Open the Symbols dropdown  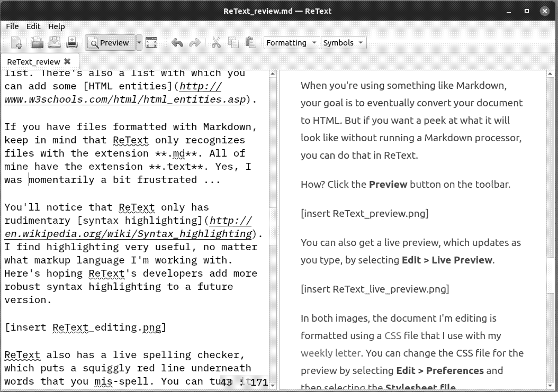(343, 43)
